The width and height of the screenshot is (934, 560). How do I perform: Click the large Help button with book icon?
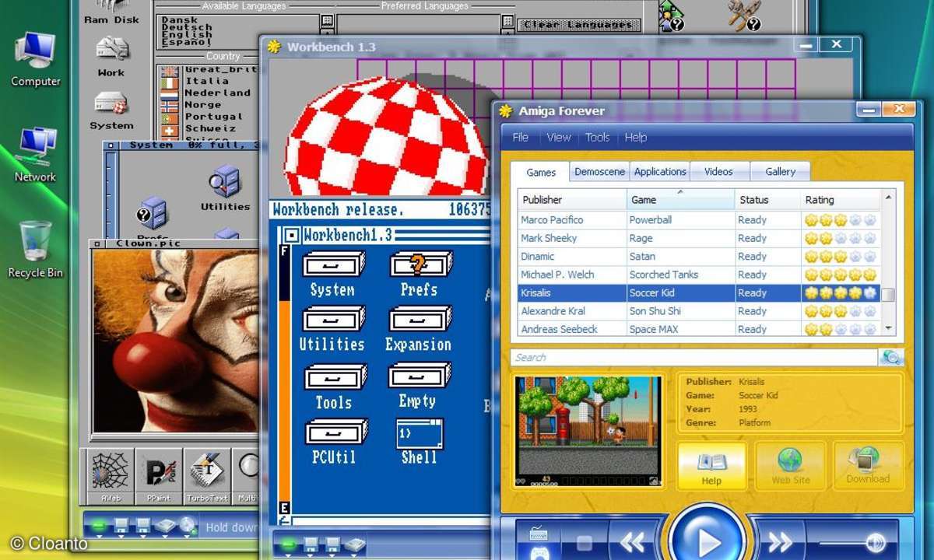click(711, 465)
